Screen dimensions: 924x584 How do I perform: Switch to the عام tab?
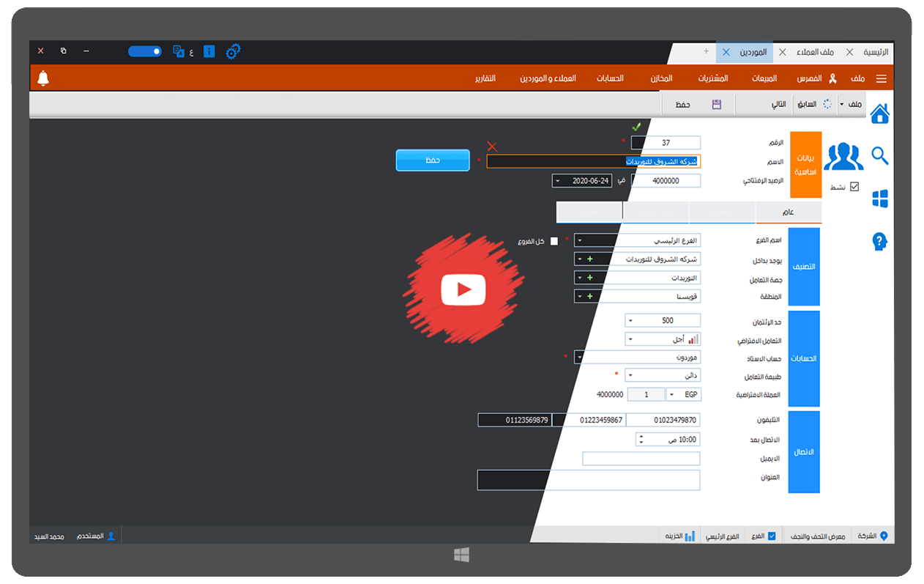click(789, 212)
